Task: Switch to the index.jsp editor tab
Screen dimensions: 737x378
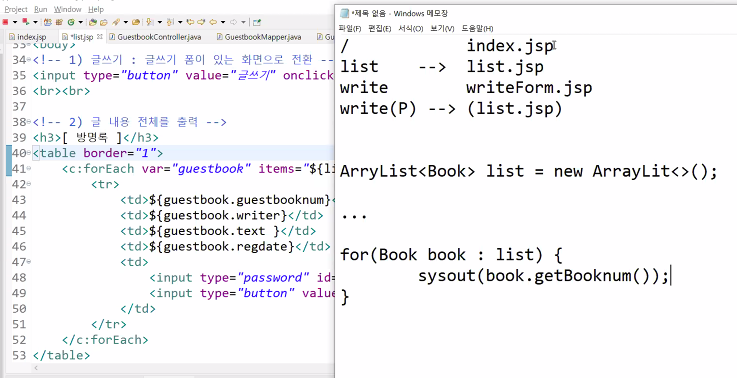Action: tap(28, 37)
